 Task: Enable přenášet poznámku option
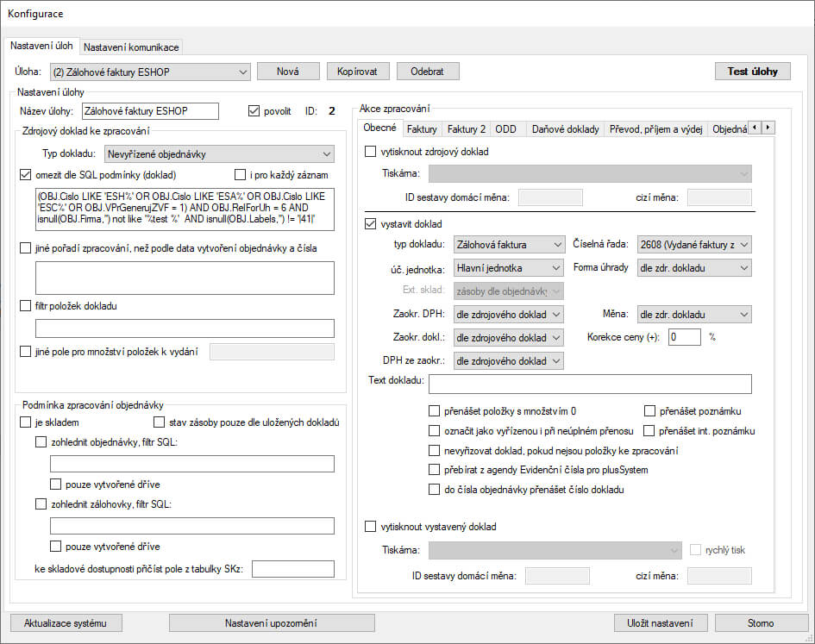pos(650,411)
